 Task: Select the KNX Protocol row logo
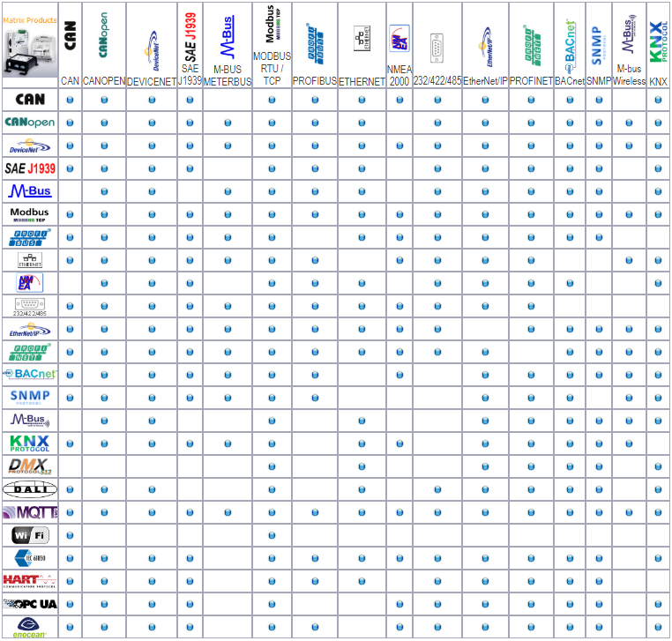tap(30, 443)
